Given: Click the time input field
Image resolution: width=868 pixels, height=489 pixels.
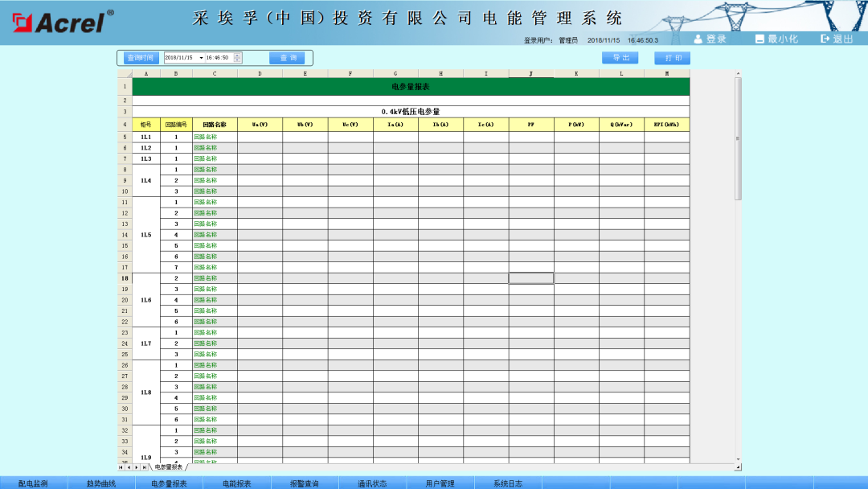Looking at the screenshot, I should [217, 57].
